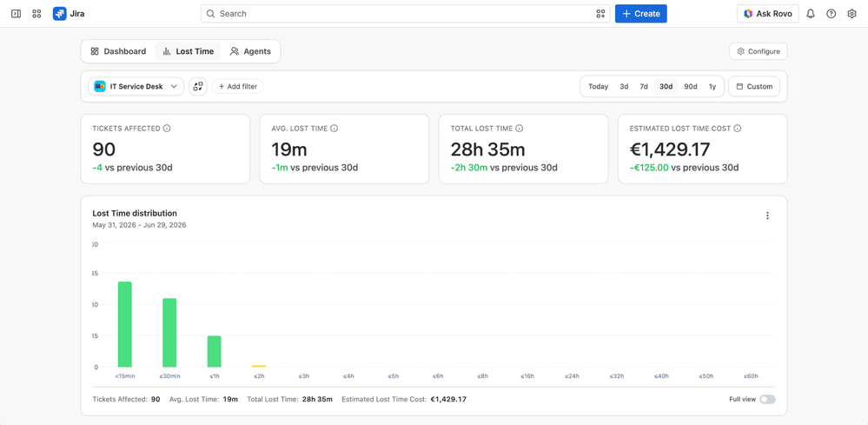Screen dimensions: 868x425
Task: Open the Agents tab
Action: click(251, 51)
